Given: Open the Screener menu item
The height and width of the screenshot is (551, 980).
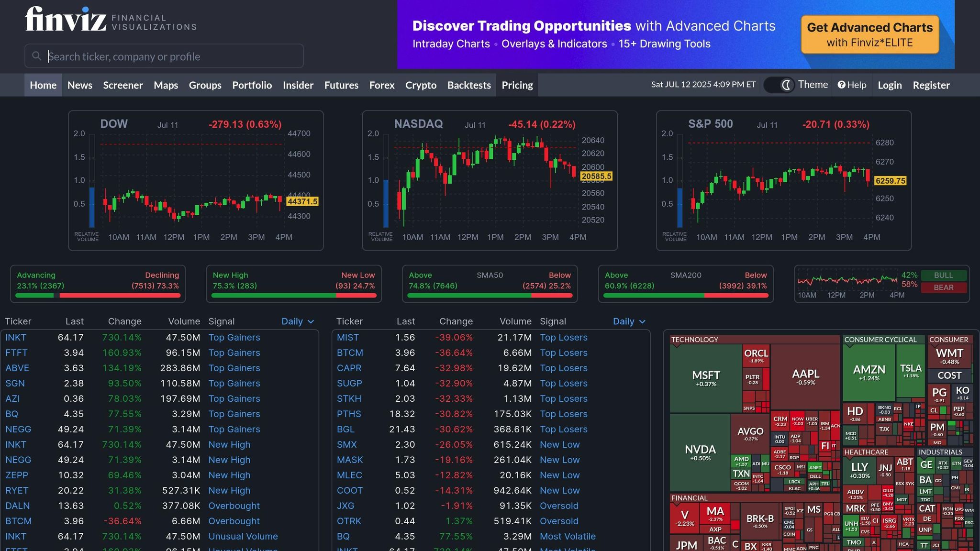Looking at the screenshot, I should (123, 85).
